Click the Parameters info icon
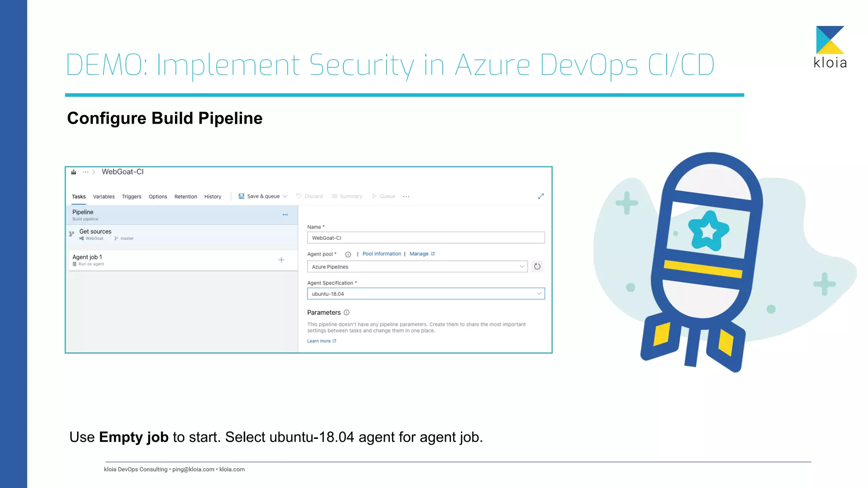 point(347,313)
